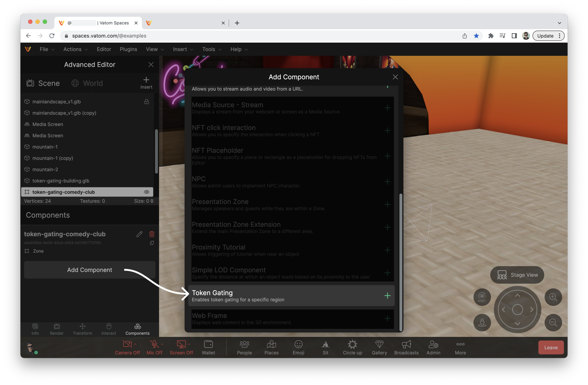588x385 pixels.
Task: Select token-gating-building.glb in scene list
Action: (x=87, y=181)
